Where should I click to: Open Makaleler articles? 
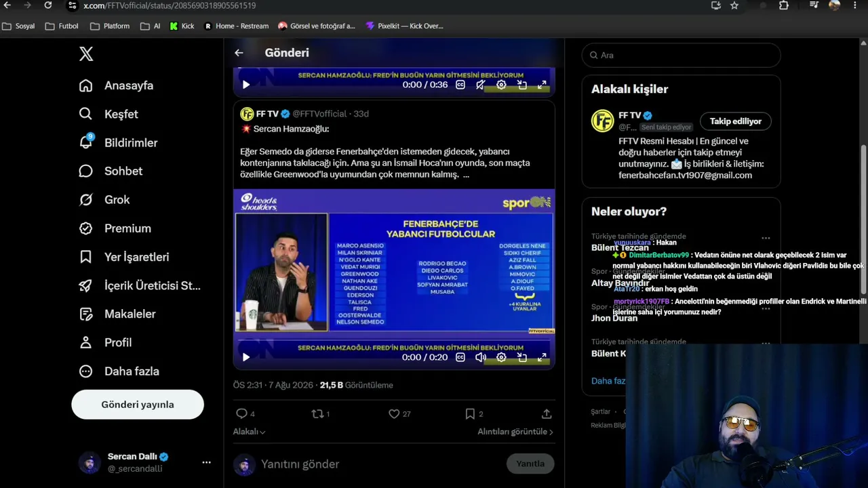pyautogui.click(x=117, y=314)
